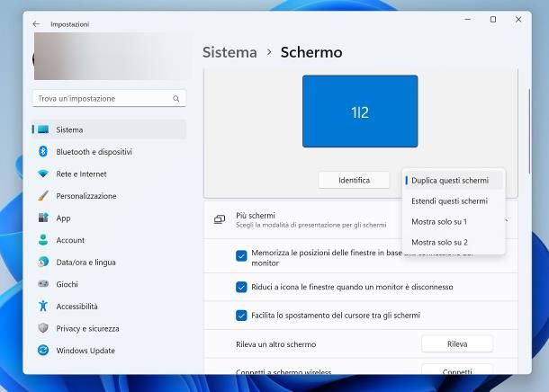Toggle Memorizza le posizioni delle finestre checkbox
The height and width of the screenshot is (392, 549).
[x=241, y=255]
